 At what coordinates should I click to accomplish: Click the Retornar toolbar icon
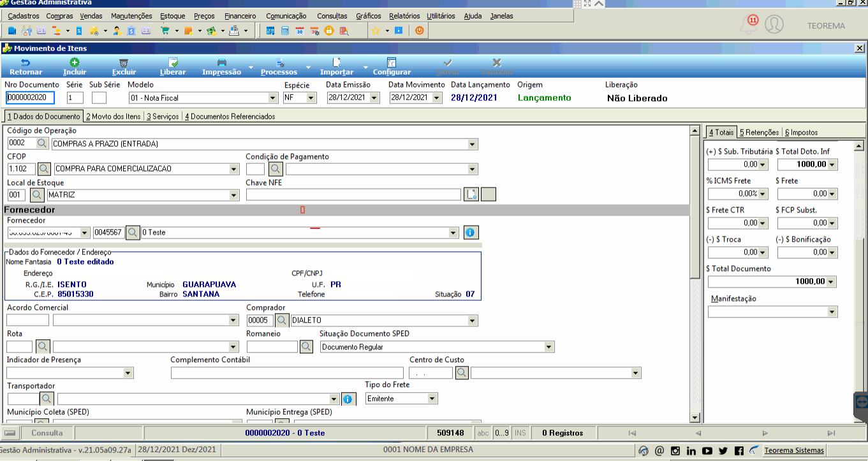coord(26,62)
